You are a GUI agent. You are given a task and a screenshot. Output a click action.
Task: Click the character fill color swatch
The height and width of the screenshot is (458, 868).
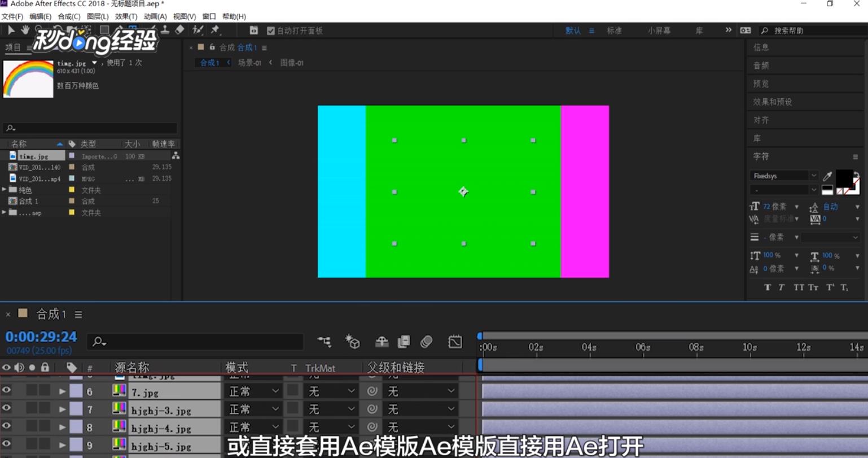844,178
